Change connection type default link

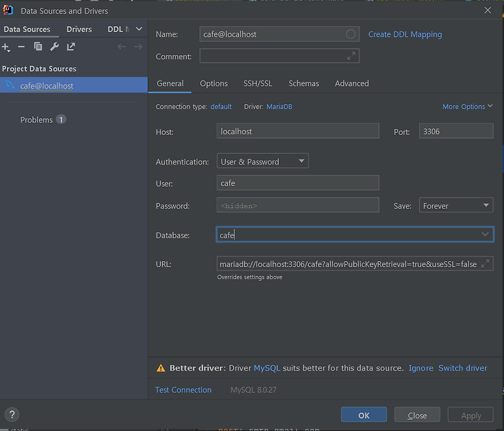click(221, 107)
